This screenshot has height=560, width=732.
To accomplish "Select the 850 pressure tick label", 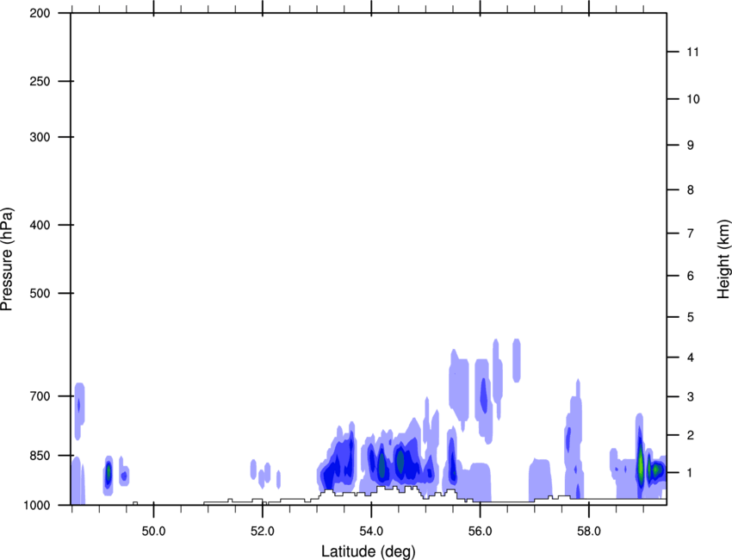I will pos(40,456).
